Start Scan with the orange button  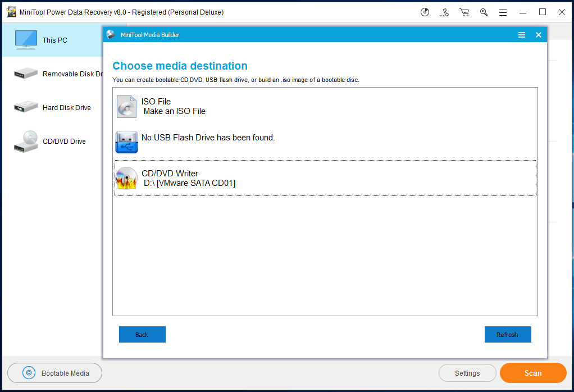point(533,373)
